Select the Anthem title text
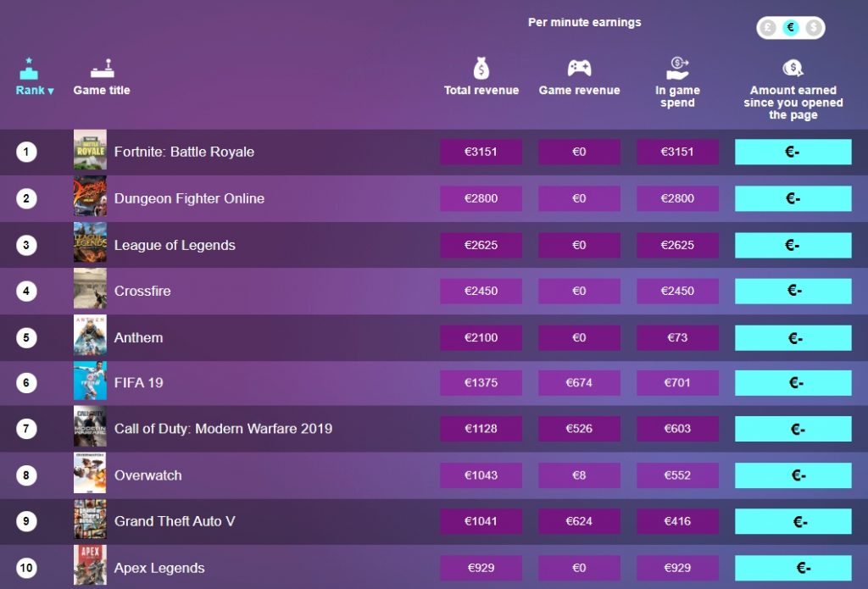 tap(138, 337)
